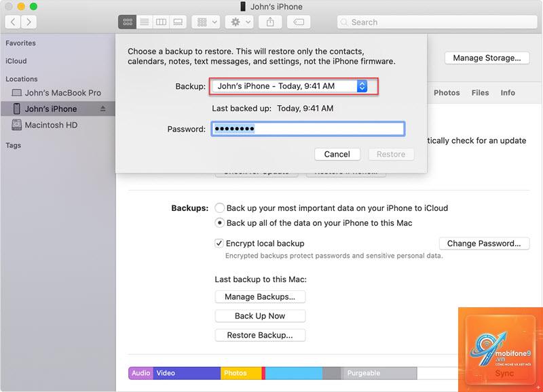
Task: Switch Finder to icon view
Action: [127, 22]
